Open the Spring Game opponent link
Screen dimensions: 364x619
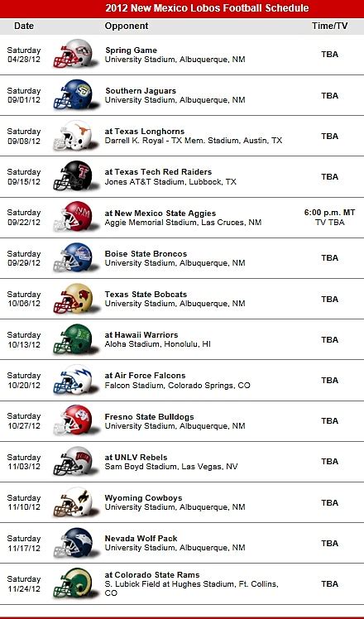(x=131, y=50)
